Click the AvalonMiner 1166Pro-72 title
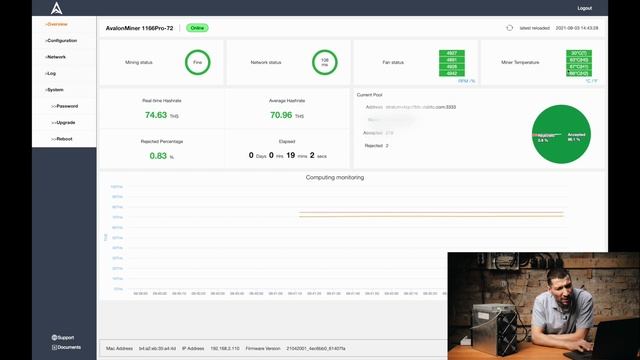 click(x=139, y=28)
